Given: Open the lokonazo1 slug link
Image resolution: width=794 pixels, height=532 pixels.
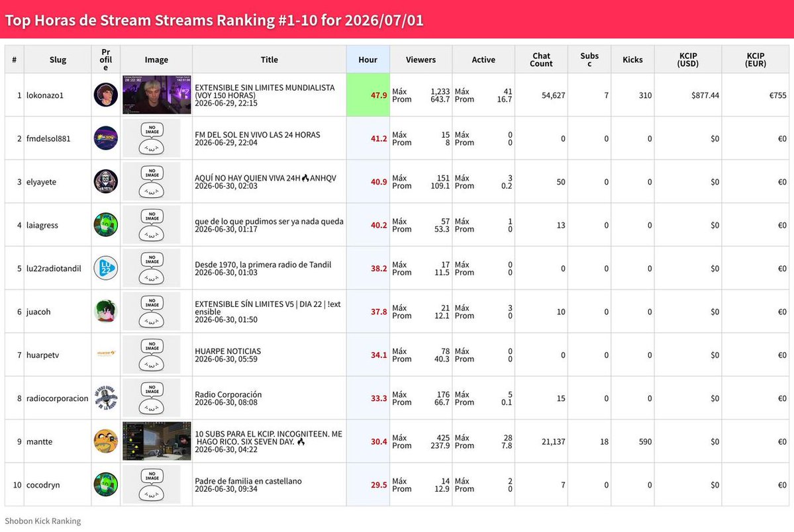Looking at the screenshot, I should click(x=45, y=95).
